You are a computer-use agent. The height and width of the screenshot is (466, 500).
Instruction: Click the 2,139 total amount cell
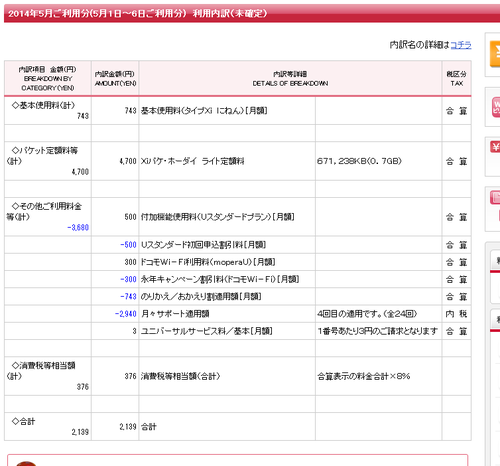[115, 427]
